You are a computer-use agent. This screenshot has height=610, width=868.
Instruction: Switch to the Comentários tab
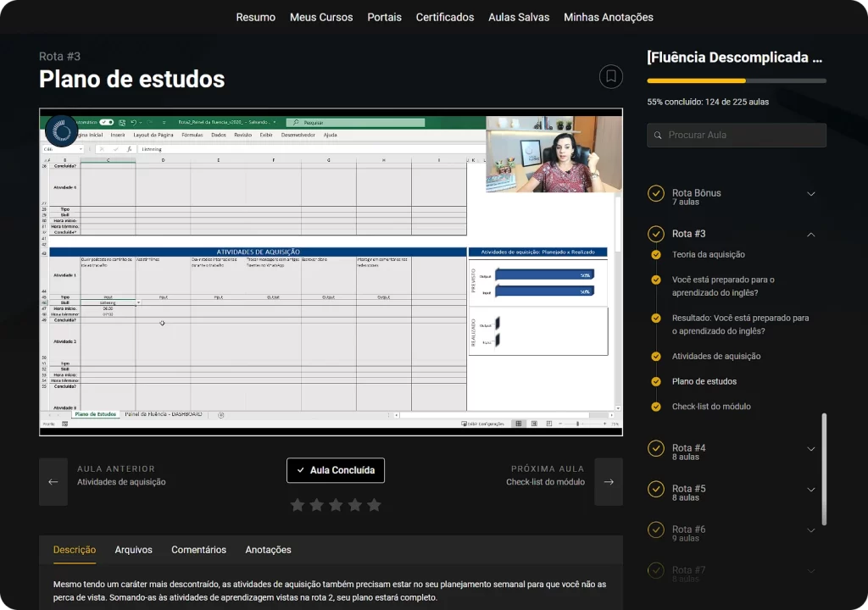click(x=198, y=550)
